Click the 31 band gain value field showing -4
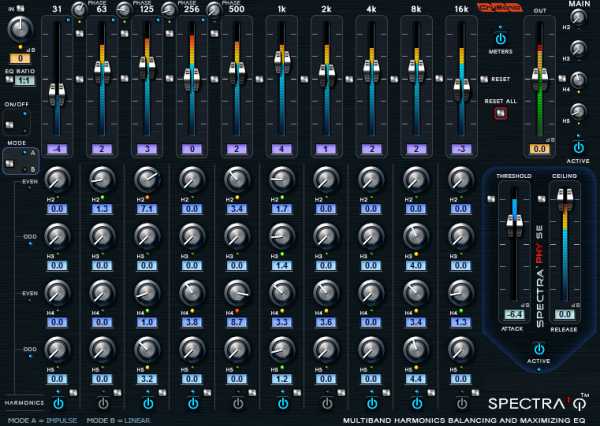The image size is (600, 426). (x=57, y=149)
